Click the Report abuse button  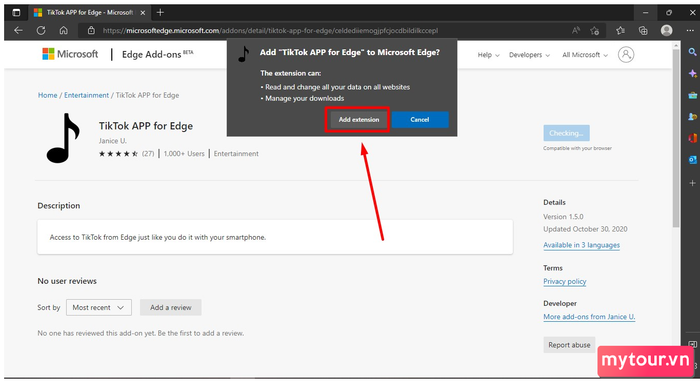[x=569, y=345]
